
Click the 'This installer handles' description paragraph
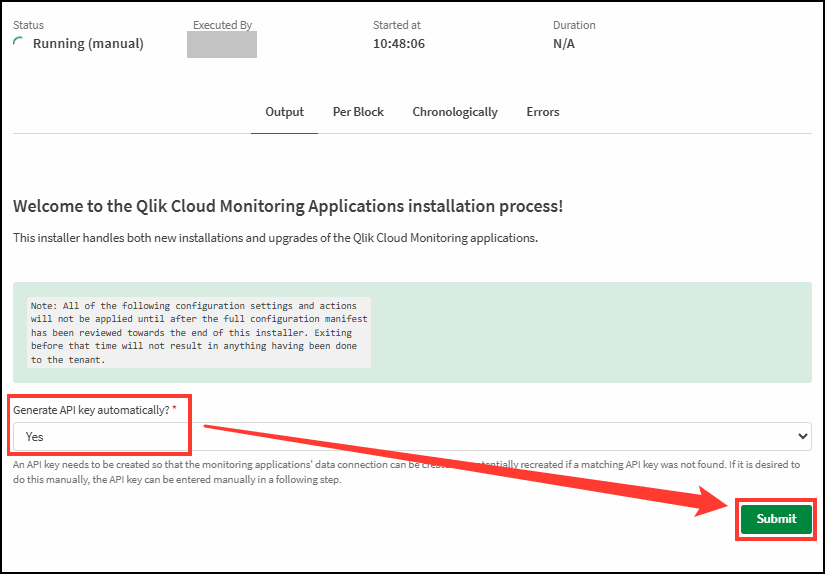point(275,238)
